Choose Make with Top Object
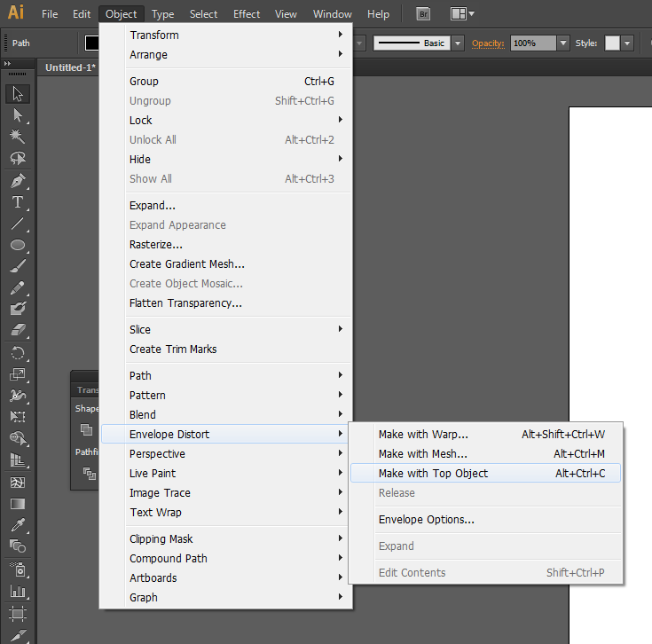The width and height of the screenshot is (652, 644). point(433,474)
